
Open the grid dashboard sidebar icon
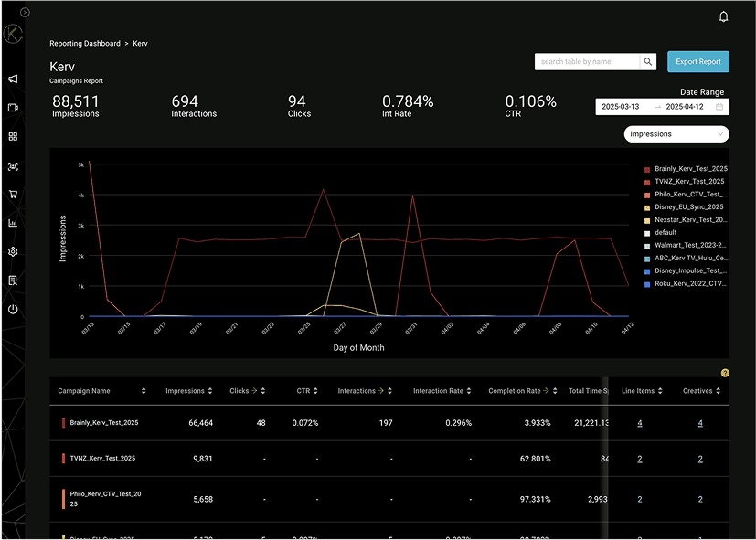(x=13, y=137)
